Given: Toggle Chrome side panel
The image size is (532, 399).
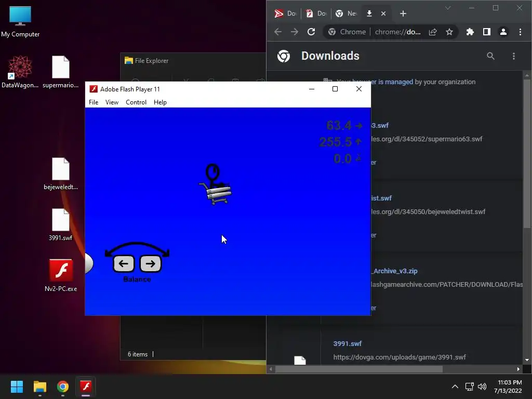Looking at the screenshot, I should 486,32.
